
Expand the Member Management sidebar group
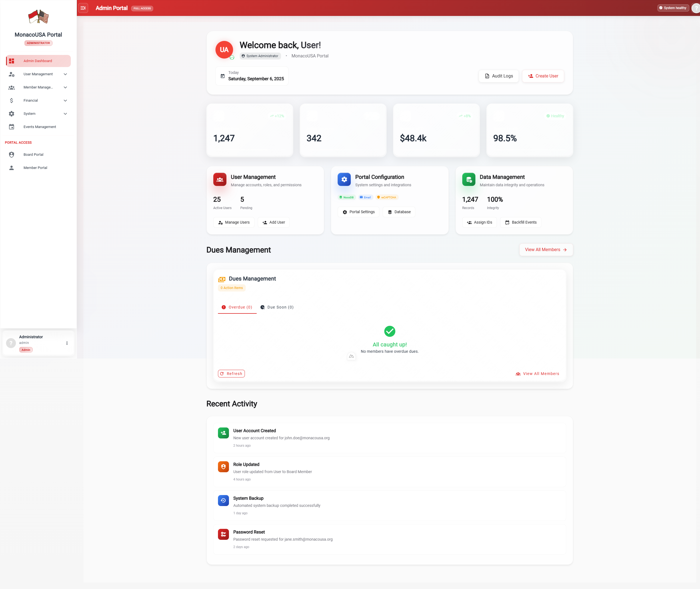click(65, 87)
